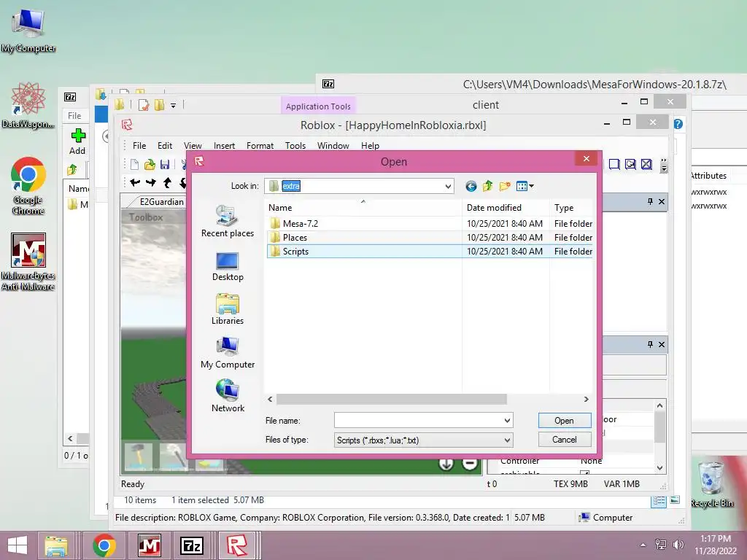Screen dimensions: 747x560
Task: Switch Explorer to large icons view
Action: click(675, 500)
